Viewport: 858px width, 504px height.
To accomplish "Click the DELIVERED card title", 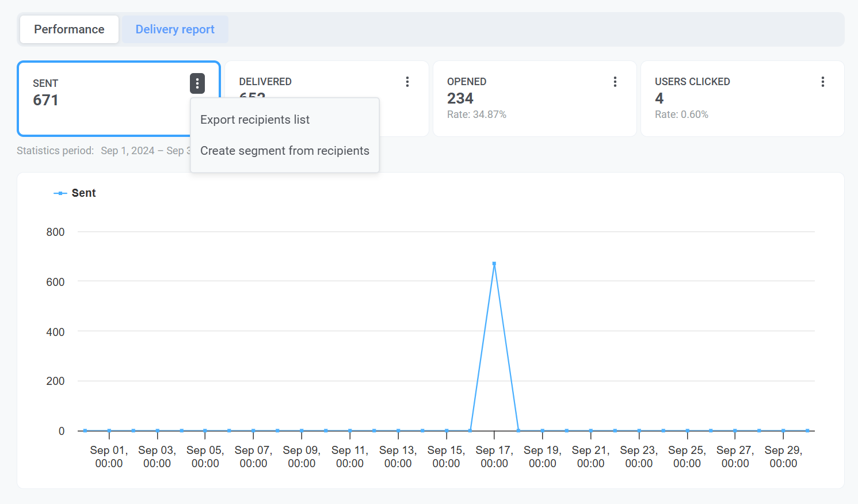I will 265,82.
